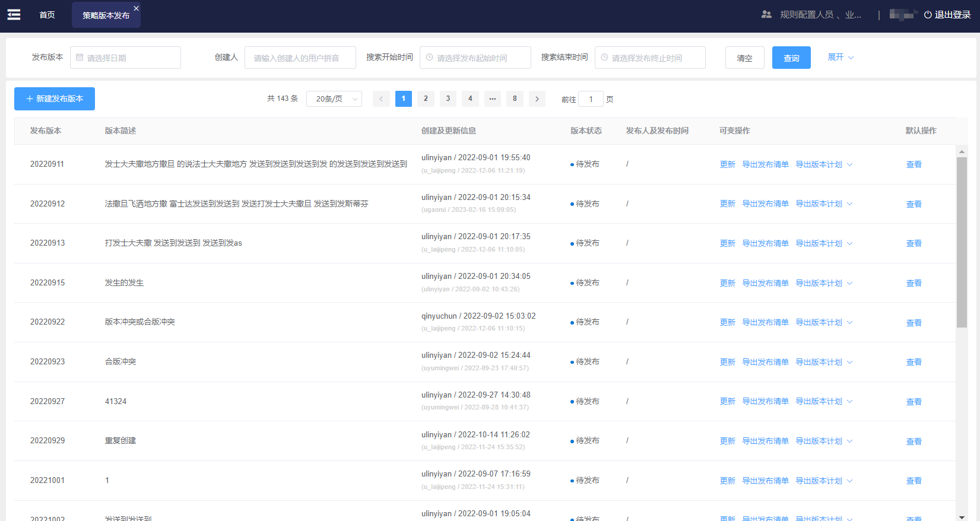Expand 导出版本计划 dropdown for 20220915
Screen dimensions: 980x521
pos(824,283)
